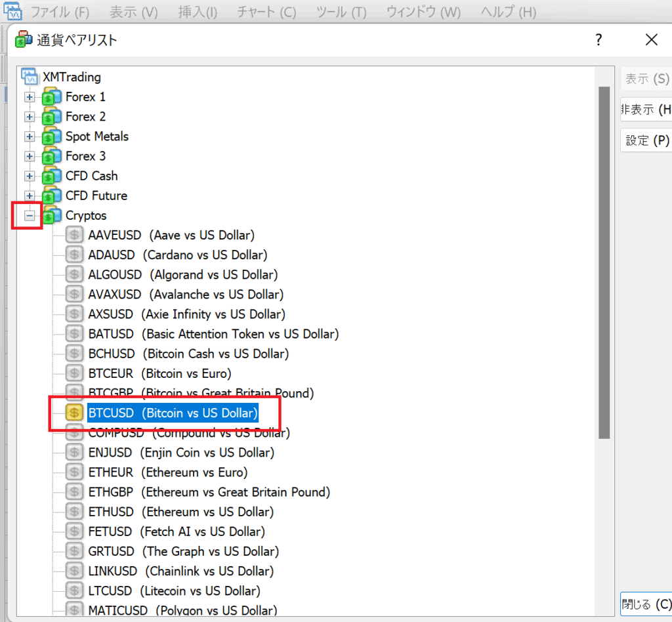Click the LTCUSD gray dollar icon

click(x=75, y=591)
